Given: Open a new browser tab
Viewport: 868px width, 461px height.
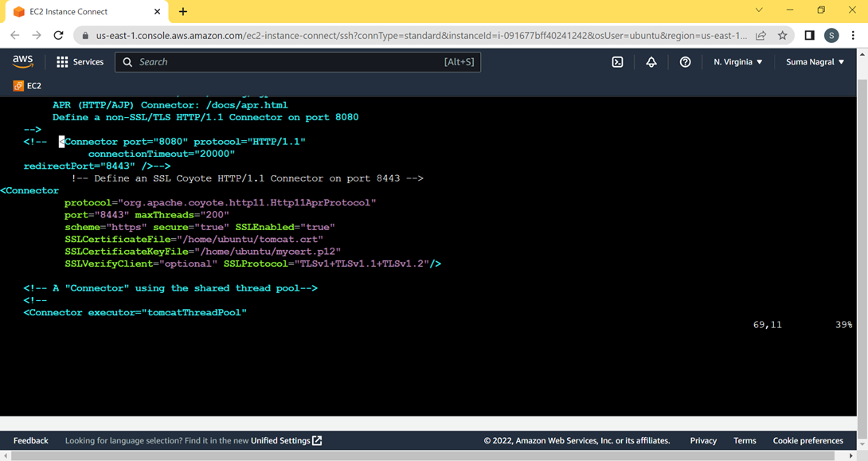Looking at the screenshot, I should click(x=183, y=12).
